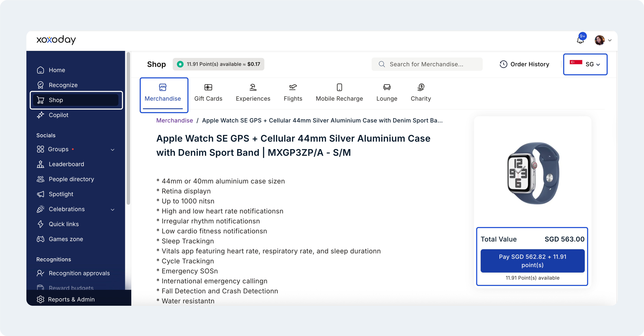Click the Groups grid icon

40,149
